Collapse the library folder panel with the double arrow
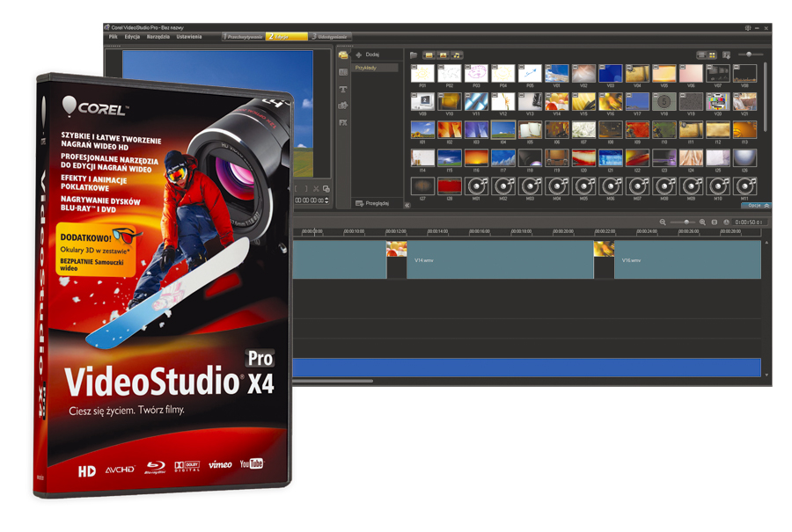Image resolution: width=792 pixels, height=532 pixels. click(x=407, y=205)
